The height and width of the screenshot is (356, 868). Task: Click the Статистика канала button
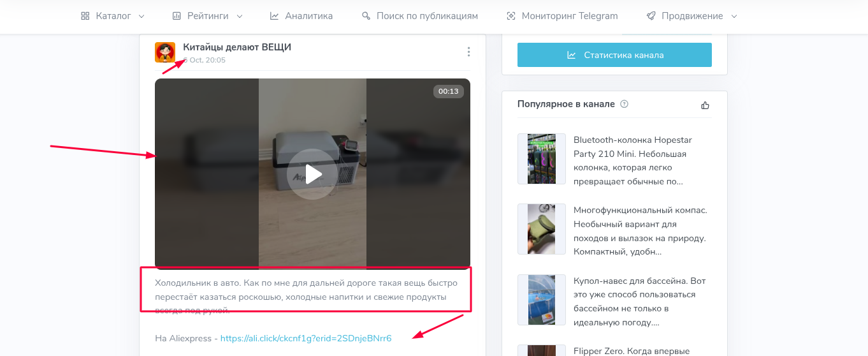[x=614, y=55]
